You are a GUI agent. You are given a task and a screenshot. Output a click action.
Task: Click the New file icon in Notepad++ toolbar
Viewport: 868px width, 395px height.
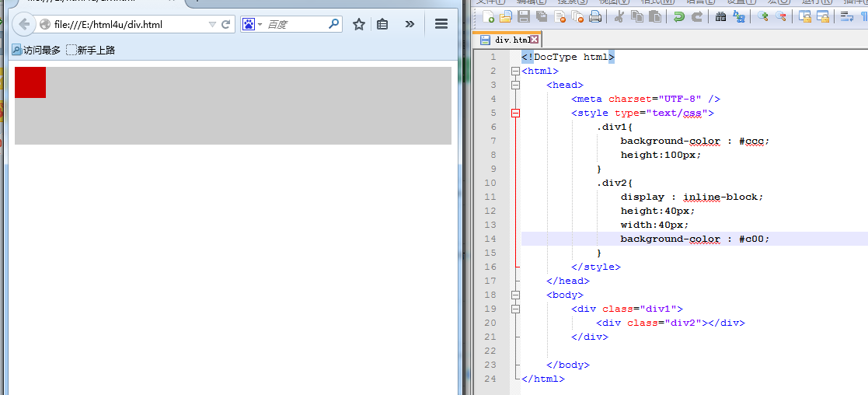click(x=488, y=16)
